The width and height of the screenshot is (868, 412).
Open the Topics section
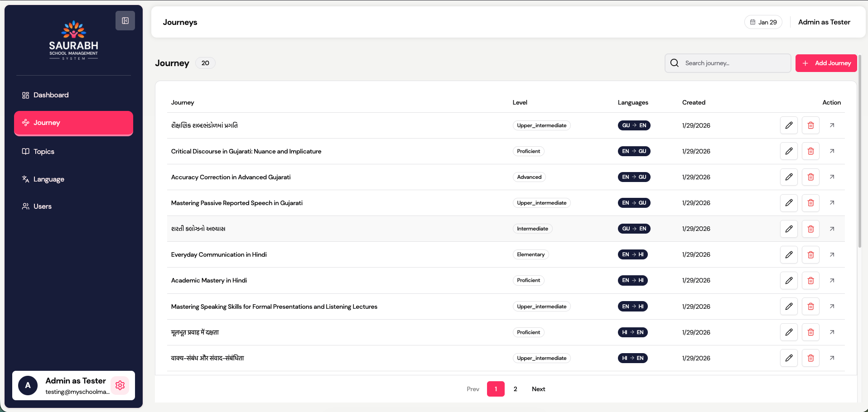pyautogui.click(x=44, y=152)
